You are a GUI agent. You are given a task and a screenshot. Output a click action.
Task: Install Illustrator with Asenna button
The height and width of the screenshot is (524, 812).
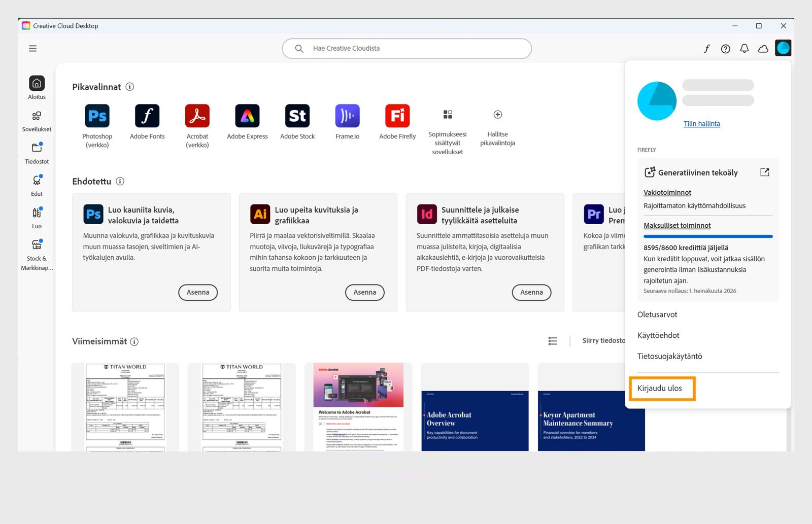coord(365,292)
